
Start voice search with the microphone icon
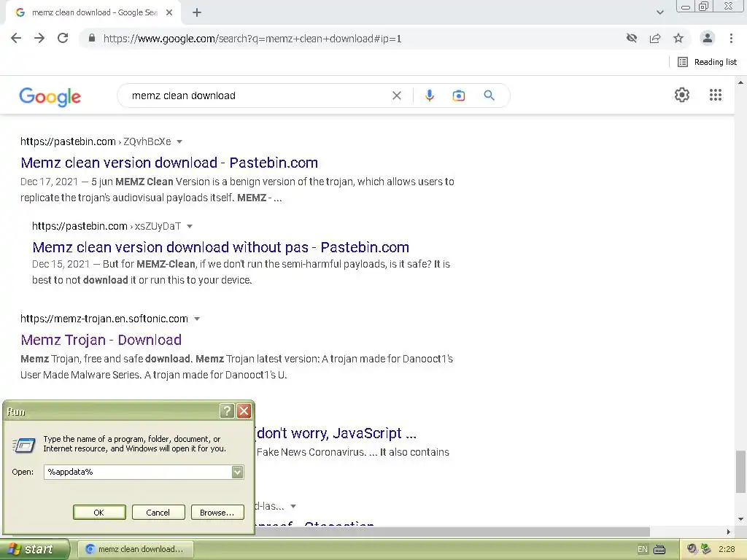point(429,96)
